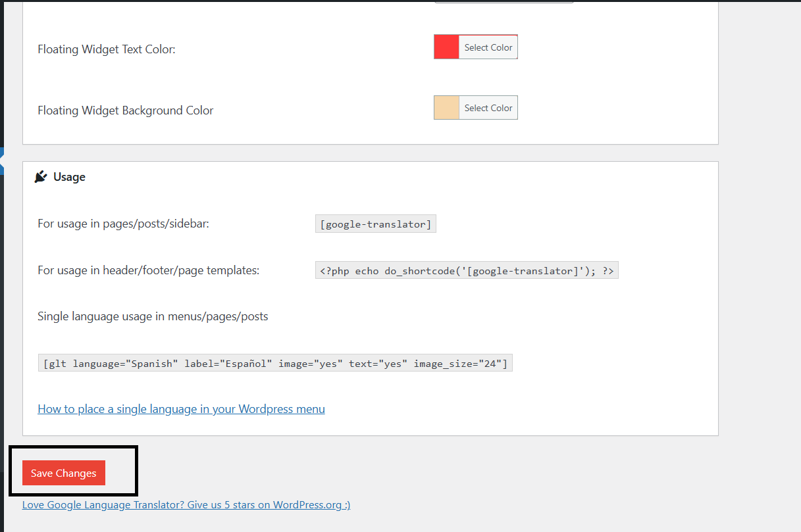801x532 pixels.
Task: Click the Floating Widget Text Color label
Action: click(107, 49)
